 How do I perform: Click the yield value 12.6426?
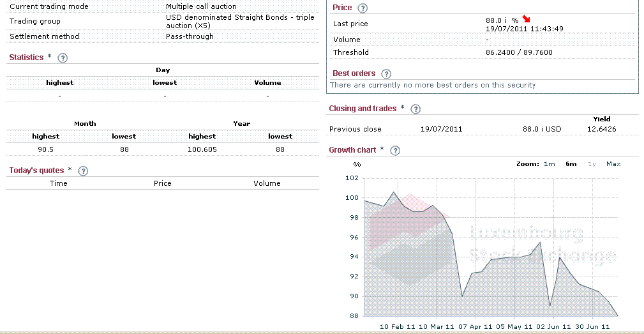pyautogui.click(x=602, y=129)
